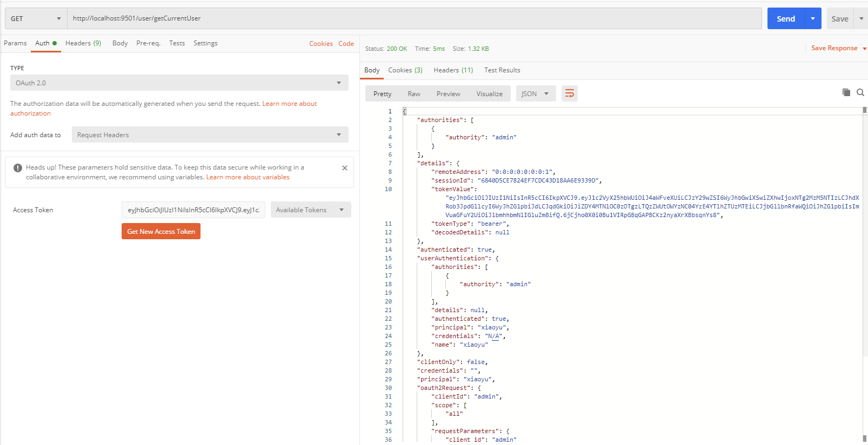868x445 pixels.
Task: Click the "userAuthentication" line
Action: 458,258
